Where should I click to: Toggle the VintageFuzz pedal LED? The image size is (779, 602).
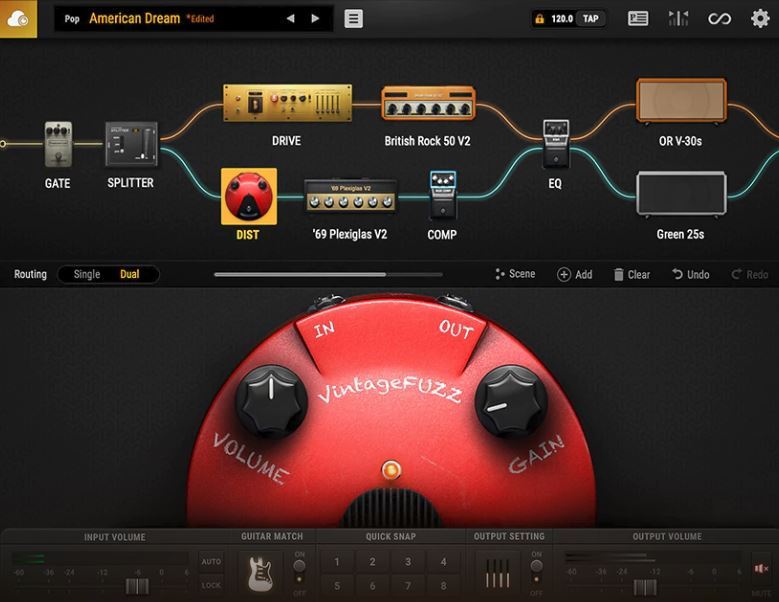(391, 469)
